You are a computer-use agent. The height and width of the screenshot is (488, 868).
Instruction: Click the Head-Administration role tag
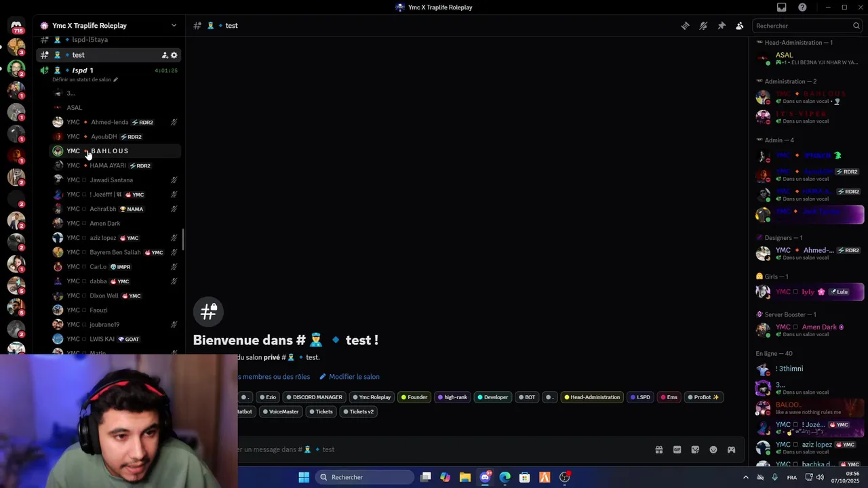592,397
